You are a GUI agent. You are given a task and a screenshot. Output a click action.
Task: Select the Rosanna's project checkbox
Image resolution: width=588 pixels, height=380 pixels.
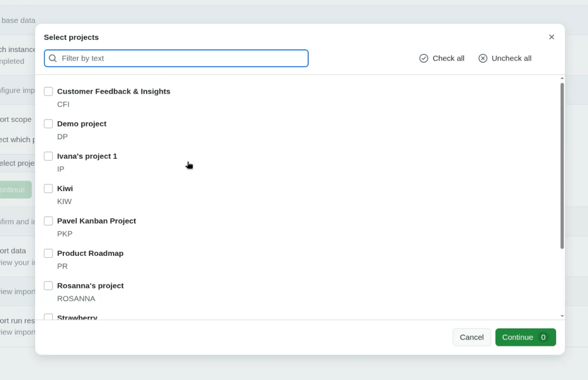(48, 285)
